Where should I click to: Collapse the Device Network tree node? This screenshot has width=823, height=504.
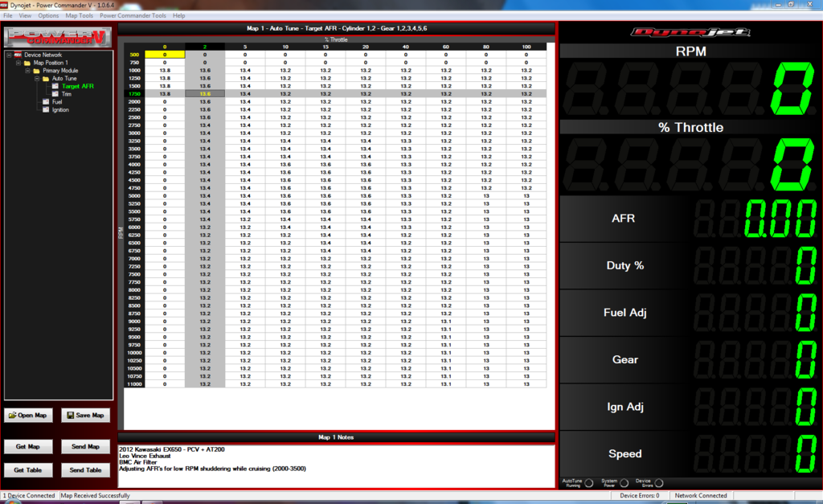point(9,55)
